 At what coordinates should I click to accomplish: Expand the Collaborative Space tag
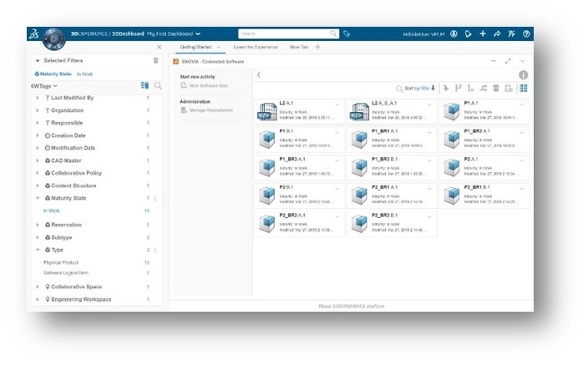(x=37, y=287)
